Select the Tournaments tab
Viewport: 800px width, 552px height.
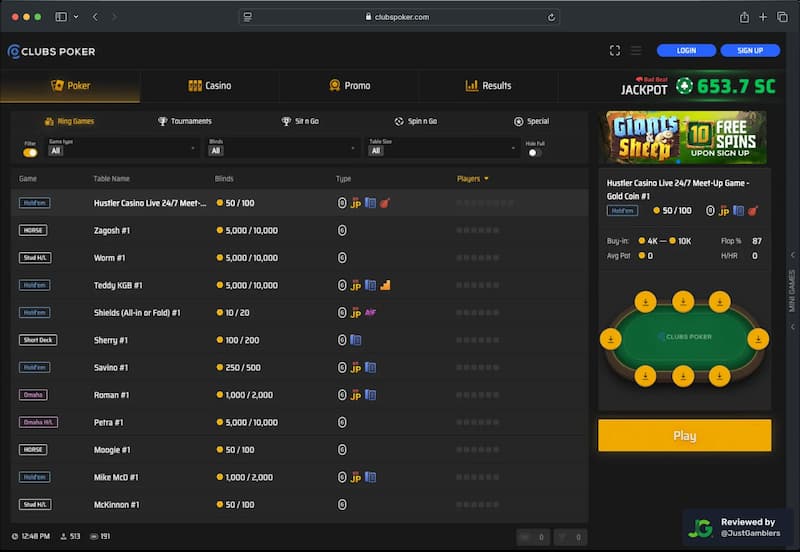pos(185,121)
